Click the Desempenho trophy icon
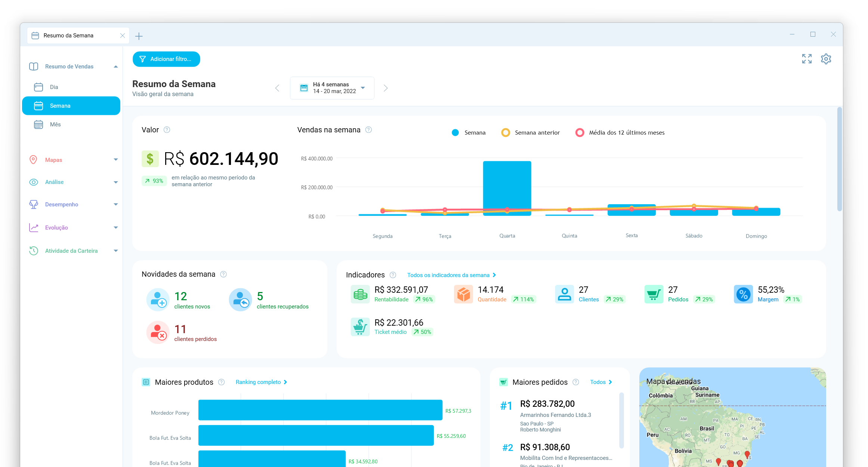 click(x=34, y=205)
